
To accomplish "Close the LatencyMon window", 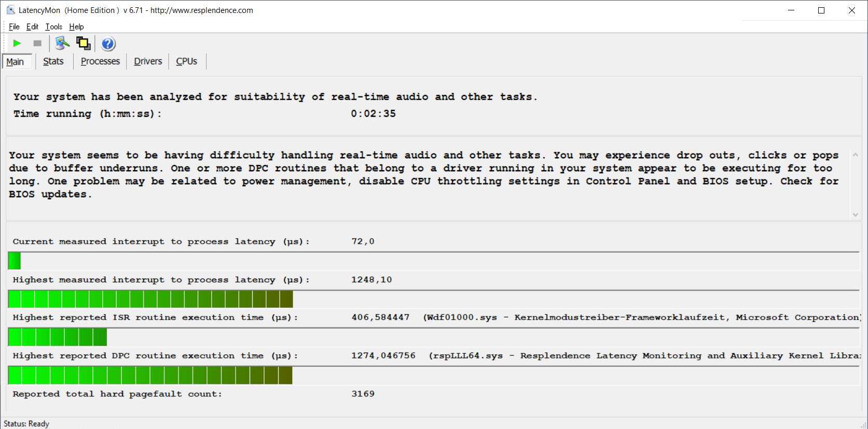I will point(852,10).
